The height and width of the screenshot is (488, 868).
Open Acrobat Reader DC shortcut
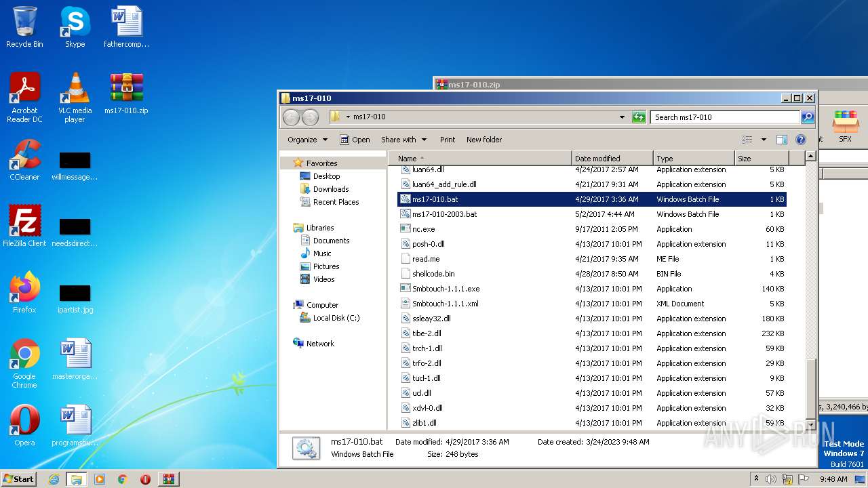coord(24,98)
